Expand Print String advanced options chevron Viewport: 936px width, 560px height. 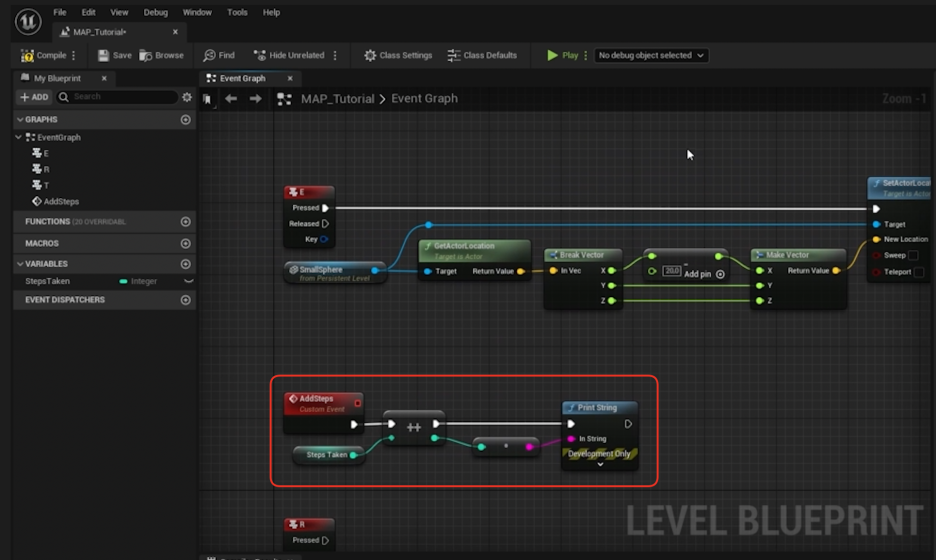point(600,464)
